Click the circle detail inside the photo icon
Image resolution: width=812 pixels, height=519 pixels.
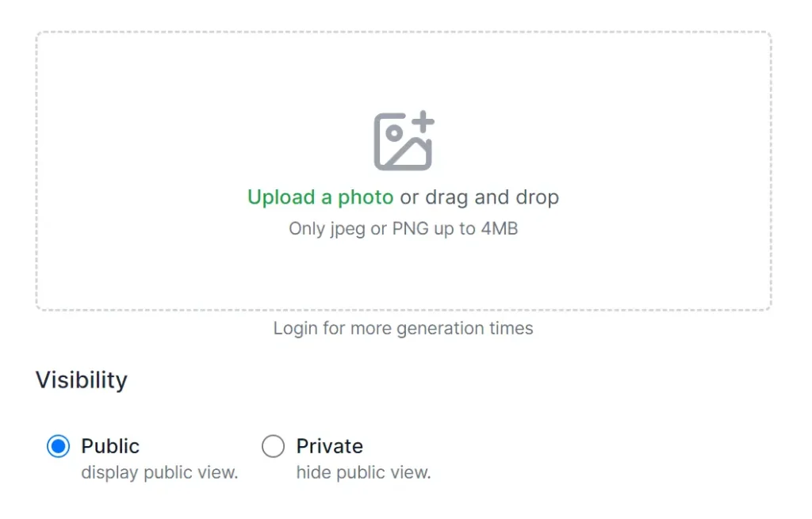coord(393,133)
